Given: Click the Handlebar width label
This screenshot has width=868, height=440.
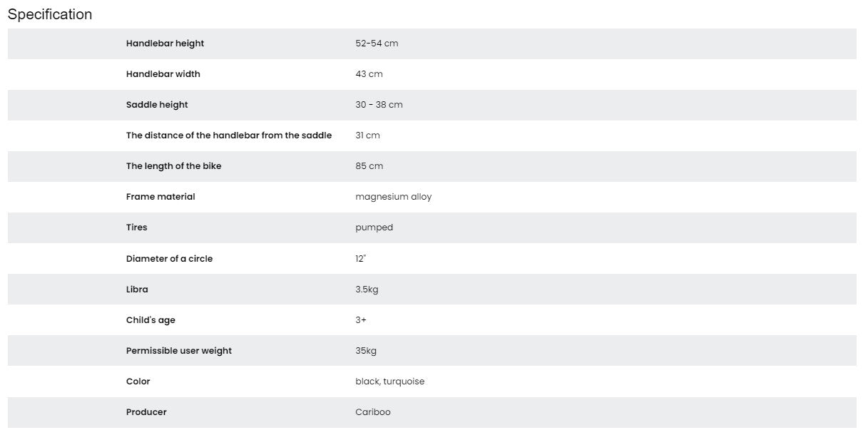Looking at the screenshot, I should 163,74.
